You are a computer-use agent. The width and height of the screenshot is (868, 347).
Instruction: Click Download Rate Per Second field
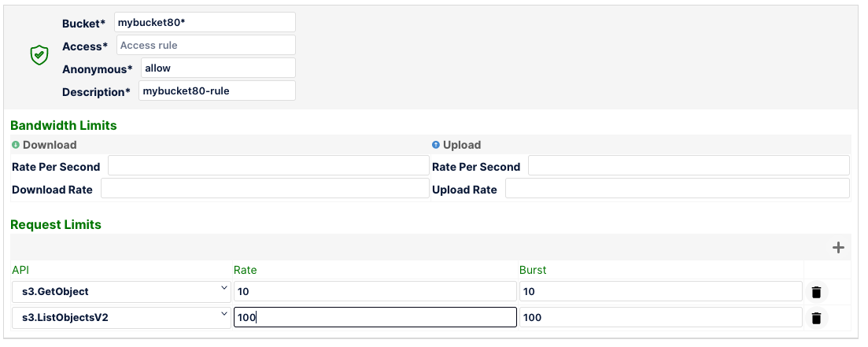click(x=268, y=166)
